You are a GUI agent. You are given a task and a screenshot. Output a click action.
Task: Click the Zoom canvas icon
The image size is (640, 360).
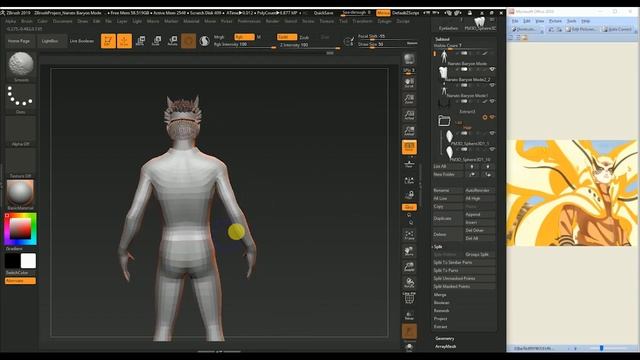coord(409,99)
